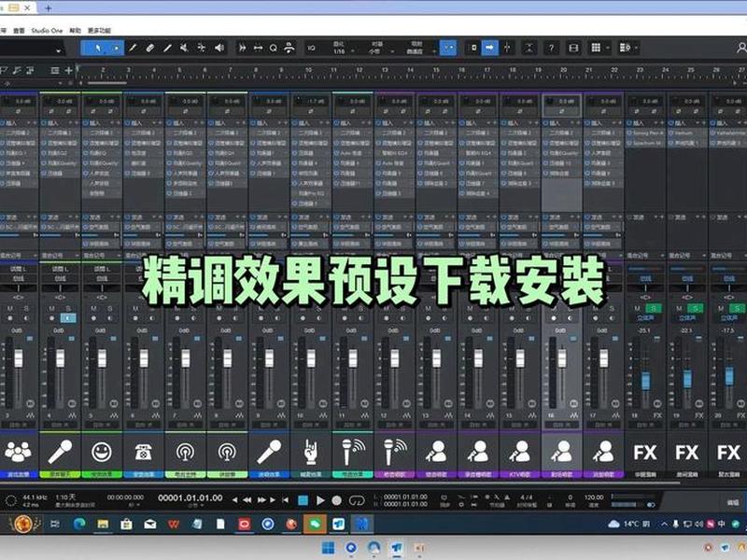Open the 帮助 menu

(x=76, y=31)
